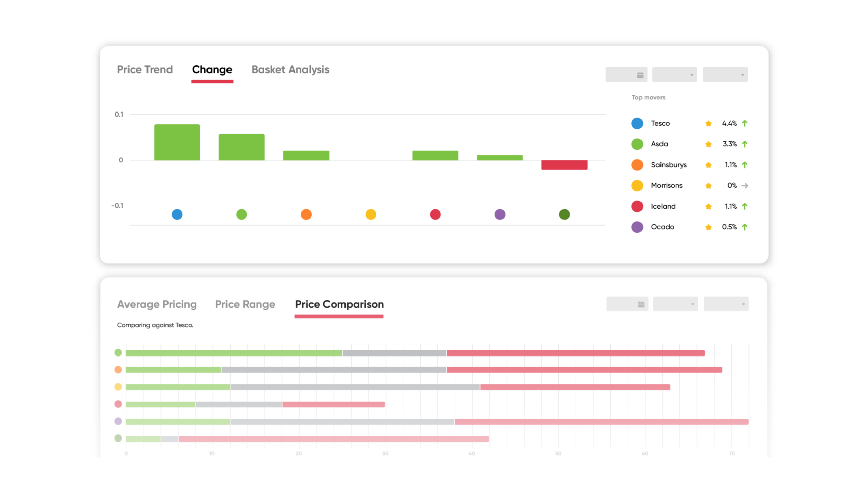Screen dimensions: 868x488
Task: Click the Tesco blue dot in the Top movers list
Action: click(x=637, y=123)
